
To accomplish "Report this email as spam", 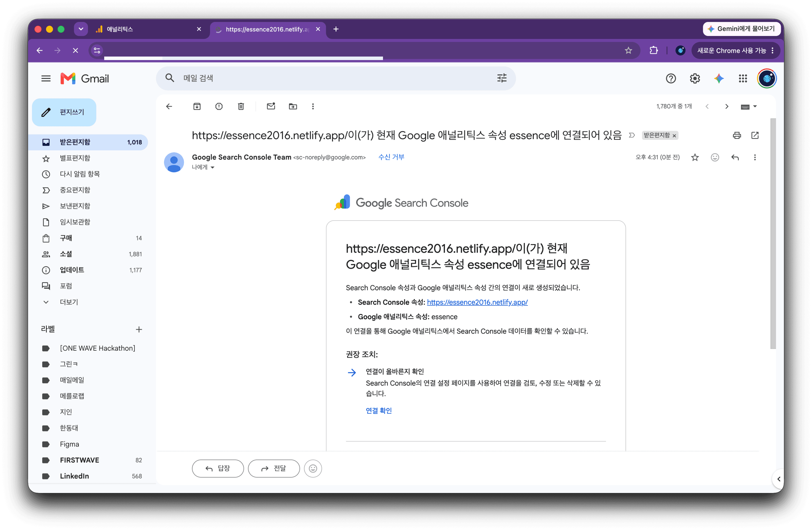I will pyautogui.click(x=219, y=106).
